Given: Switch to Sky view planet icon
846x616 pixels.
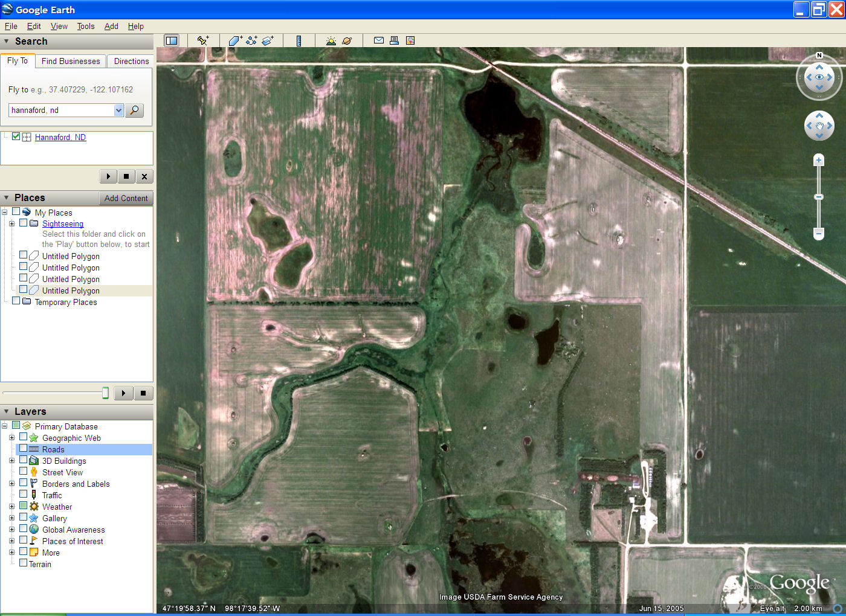Looking at the screenshot, I should [x=347, y=40].
